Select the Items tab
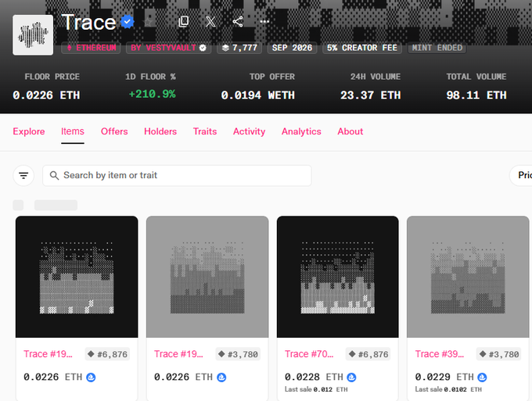Screen dimensions: 532x401 [x=73, y=131]
